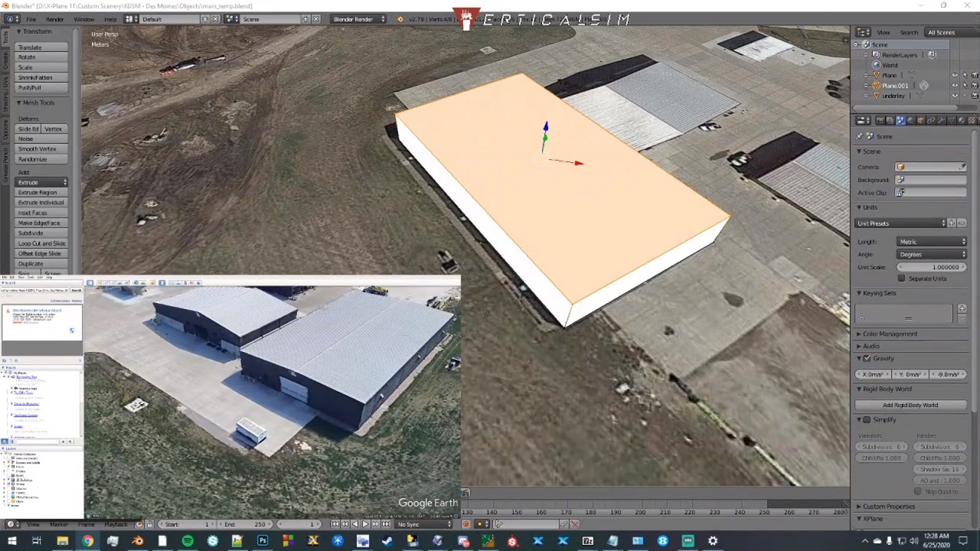Click the timeline record keyframe button
This screenshot has width=980, height=551.
pyautogui.click(x=466, y=524)
